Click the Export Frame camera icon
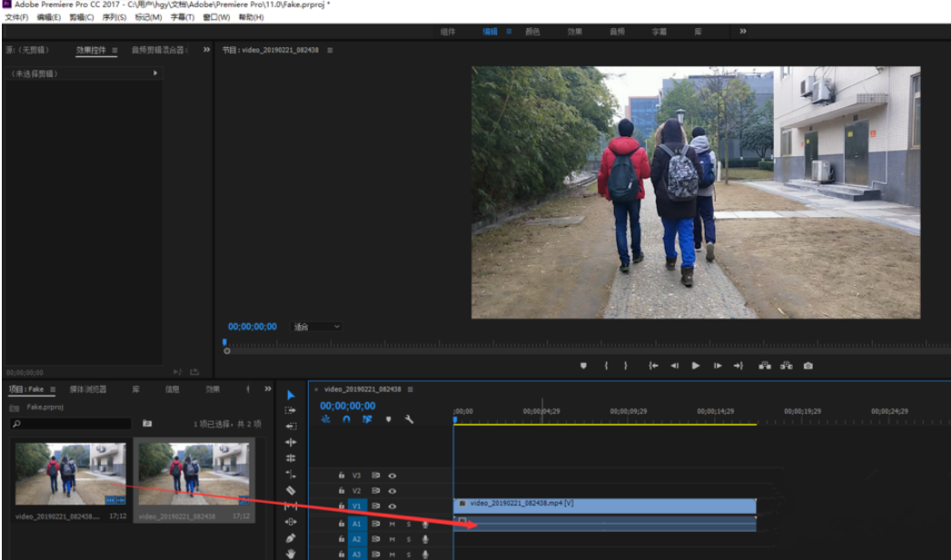Screen dimensions: 951x560 point(808,366)
